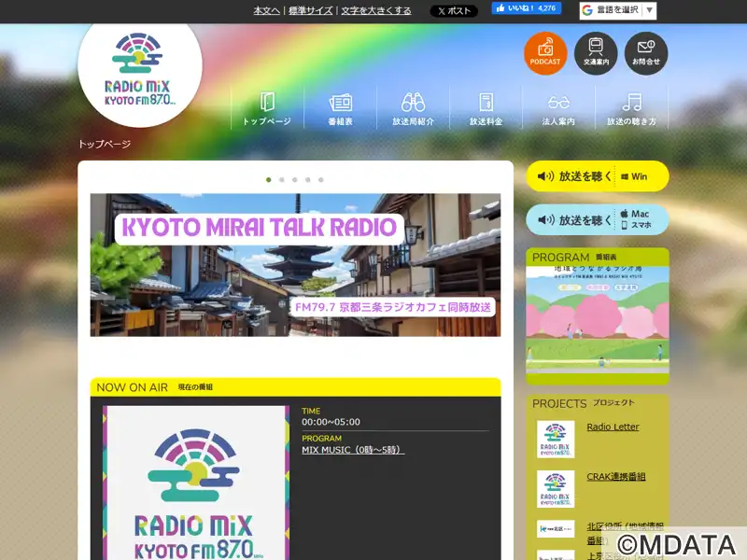The image size is (747, 560).
Task: Click the NOW ON AIR heading
Action: 132,387
